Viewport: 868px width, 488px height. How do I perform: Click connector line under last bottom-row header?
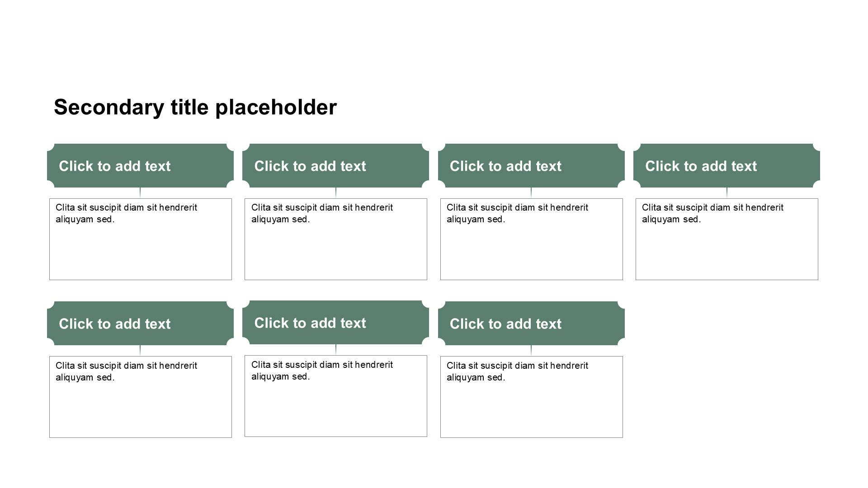(531, 351)
